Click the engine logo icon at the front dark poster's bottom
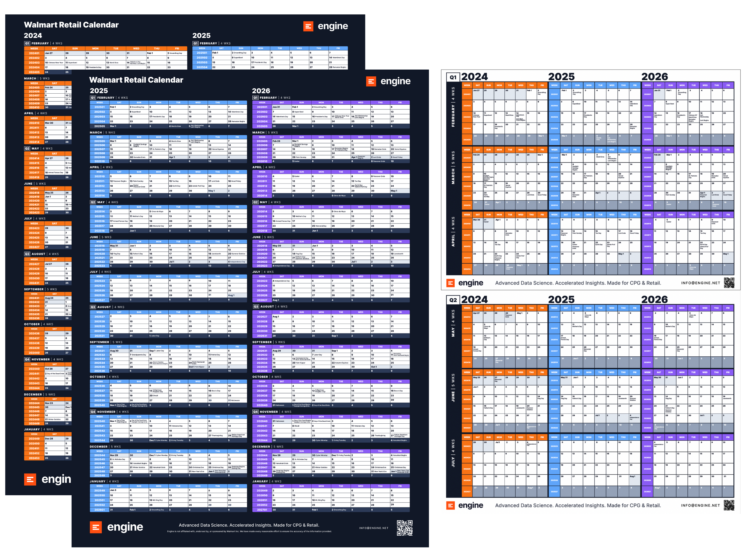754x560 pixels. tap(96, 527)
